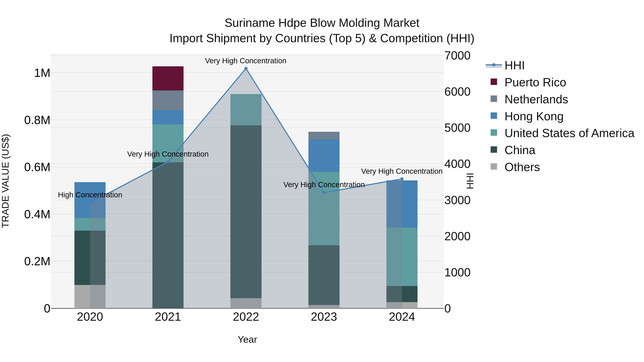Screen dimensions: 644x362
Task: Click the China dark green legend swatch
Action: (494, 150)
